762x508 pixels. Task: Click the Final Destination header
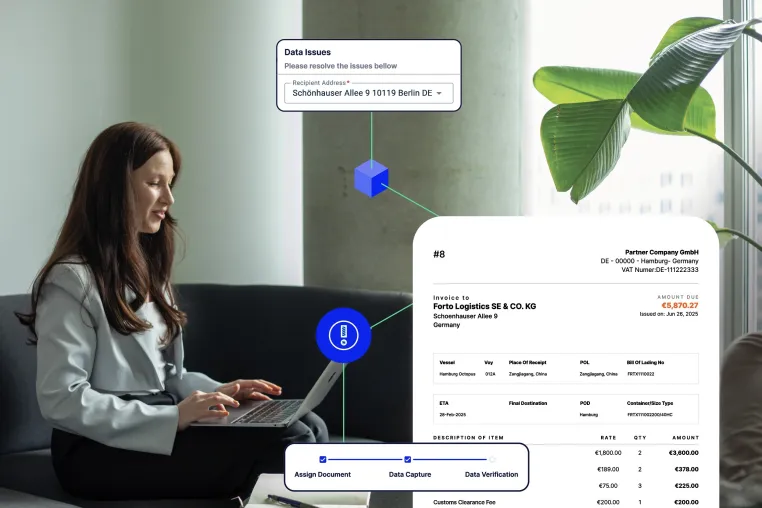(528, 403)
